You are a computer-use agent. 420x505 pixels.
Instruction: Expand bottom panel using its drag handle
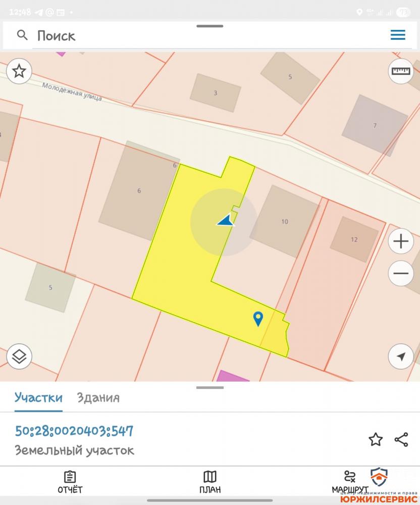[x=210, y=388]
